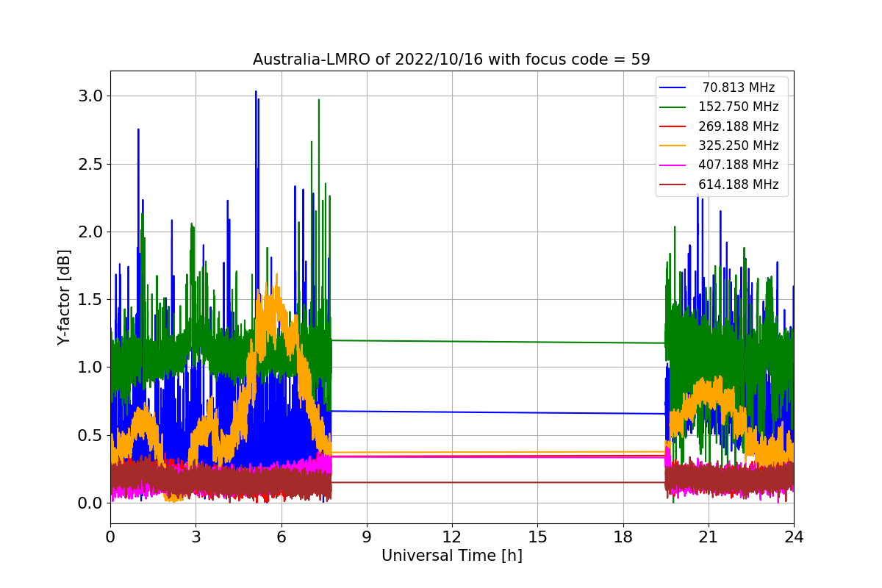Click the x-axis tick label 9
882x588 pixels.
pyautogui.click(x=367, y=537)
